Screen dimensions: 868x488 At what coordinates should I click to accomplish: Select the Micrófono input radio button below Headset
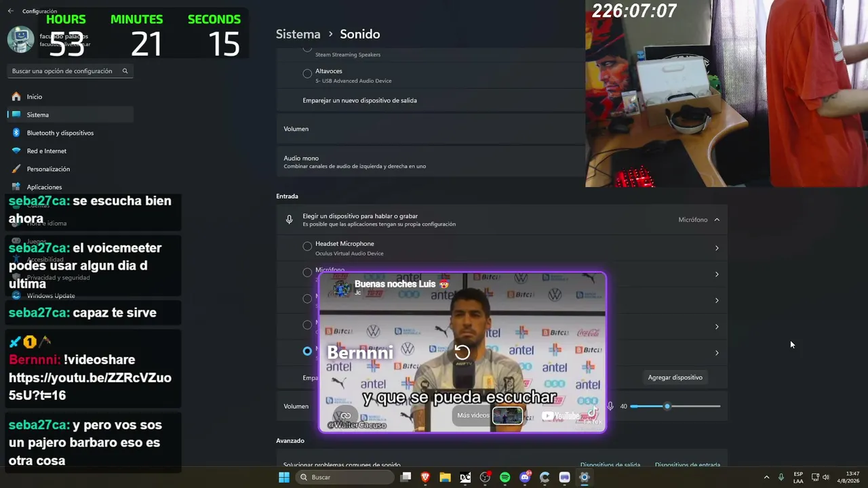[x=307, y=272]
